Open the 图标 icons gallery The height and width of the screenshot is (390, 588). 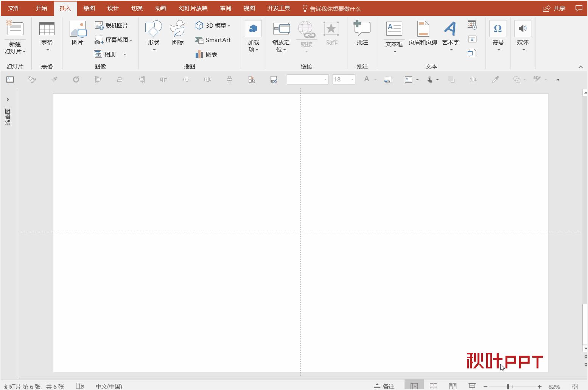tap(177, 33)
